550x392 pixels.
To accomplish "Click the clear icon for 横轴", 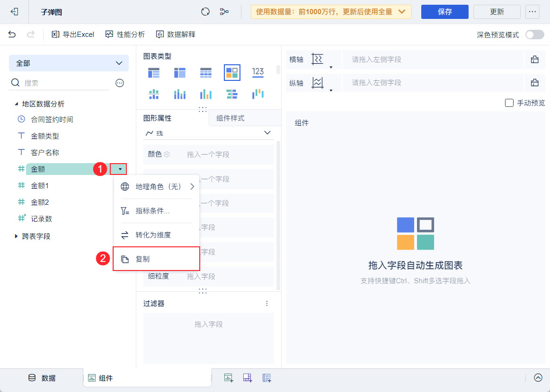I will click(x=534, y=60).
